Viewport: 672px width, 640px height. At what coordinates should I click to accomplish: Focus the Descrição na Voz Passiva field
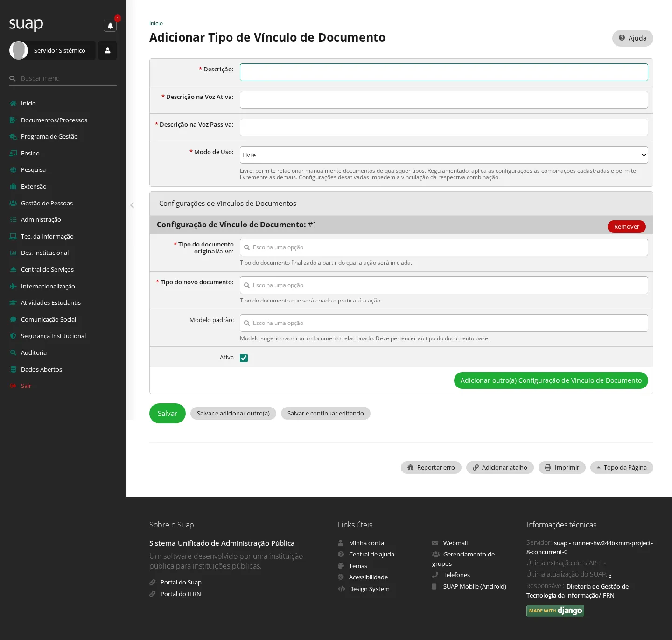[444, 127]
